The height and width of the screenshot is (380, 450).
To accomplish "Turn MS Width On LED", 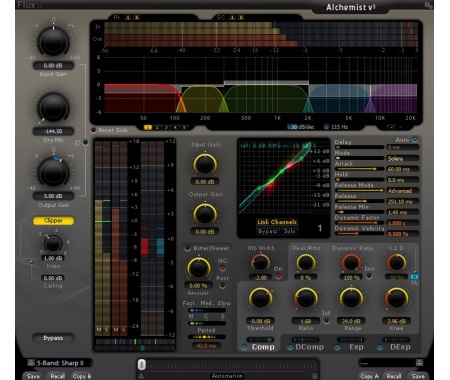I will coord(278,276).
